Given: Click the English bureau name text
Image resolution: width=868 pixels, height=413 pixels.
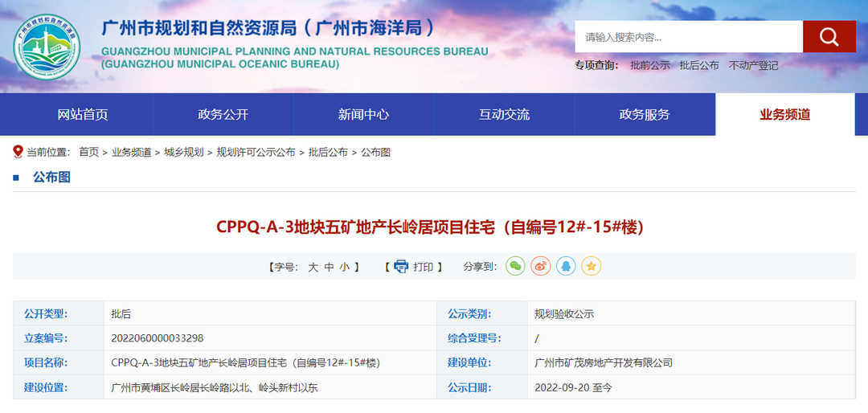Looking at the screenshot, I should point(294,58).
